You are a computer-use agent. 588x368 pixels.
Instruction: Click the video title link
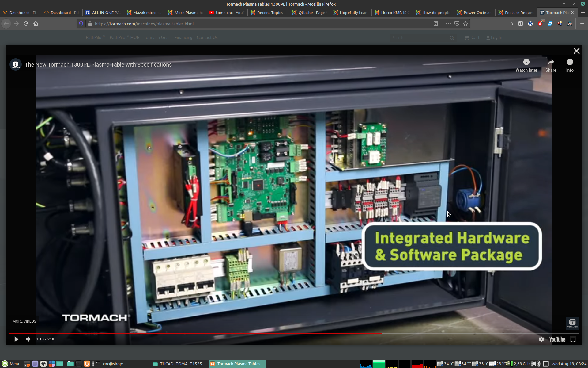point(98,65)
